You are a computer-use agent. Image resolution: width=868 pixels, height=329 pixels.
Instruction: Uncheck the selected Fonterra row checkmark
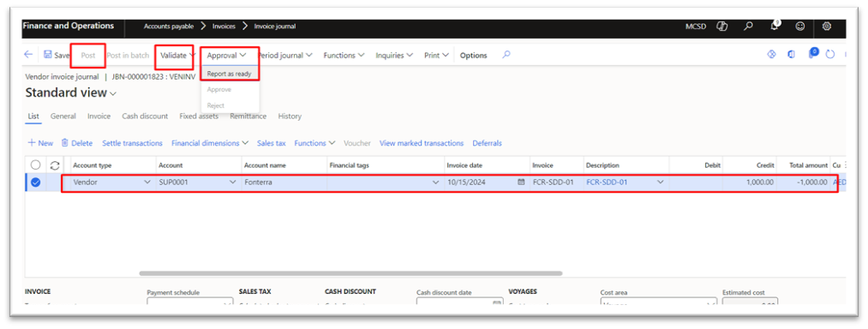36,182
